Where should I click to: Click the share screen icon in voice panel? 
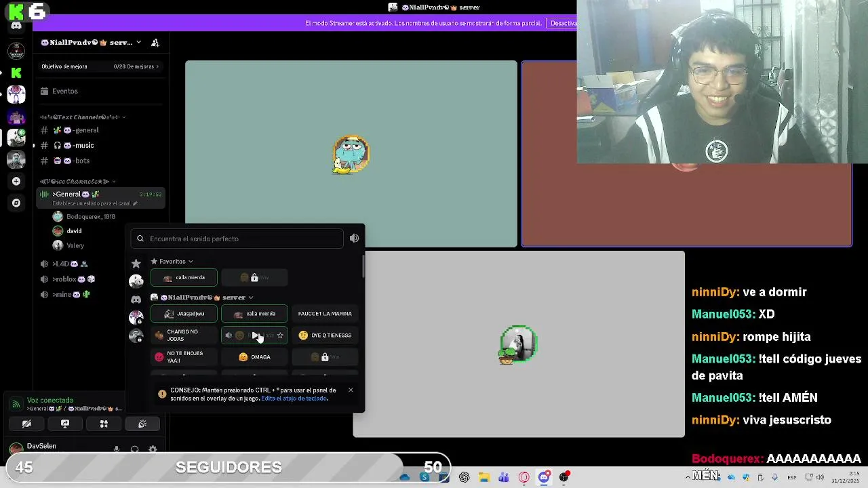pos(65,424)
